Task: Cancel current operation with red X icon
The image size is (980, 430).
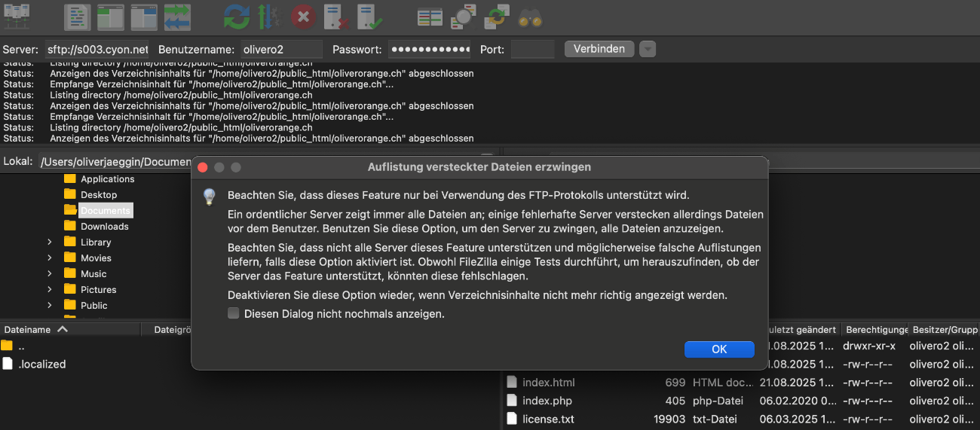Action: [303, 17]
